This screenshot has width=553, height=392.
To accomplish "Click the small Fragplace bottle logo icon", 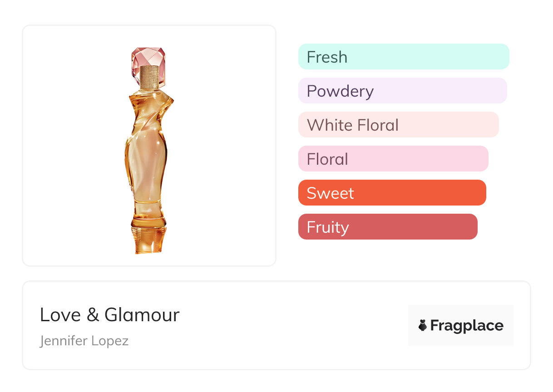I will 423,325.
